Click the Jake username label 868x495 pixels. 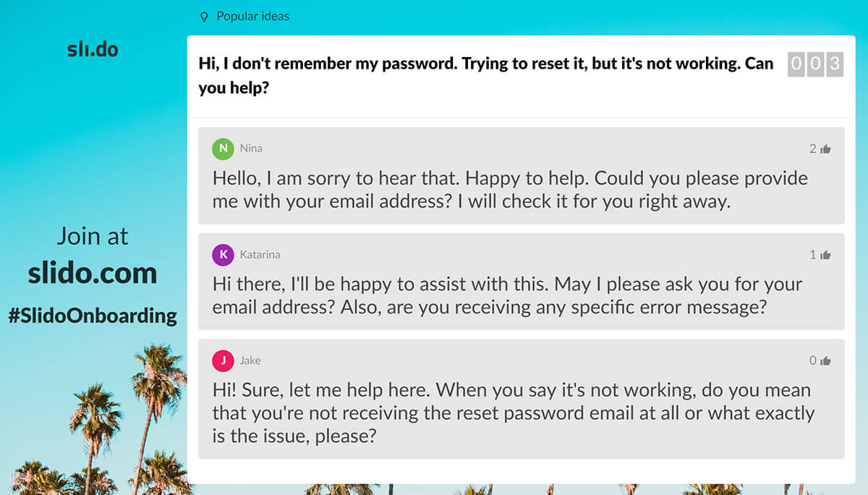click(x=250, y=361)
